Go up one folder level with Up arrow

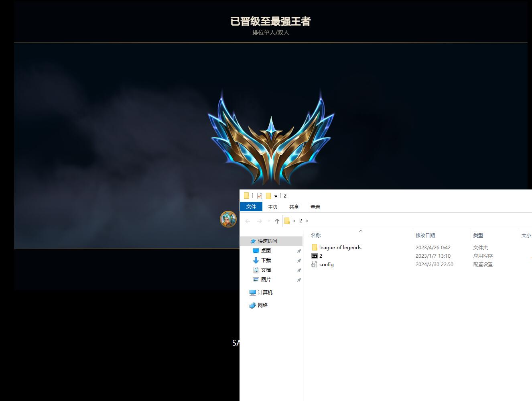(277, 221)
